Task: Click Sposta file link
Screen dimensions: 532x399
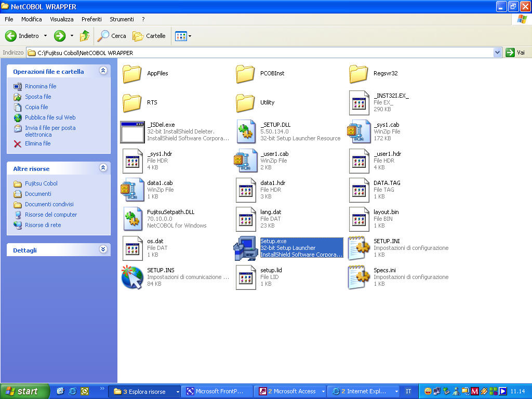Action: 38,97
